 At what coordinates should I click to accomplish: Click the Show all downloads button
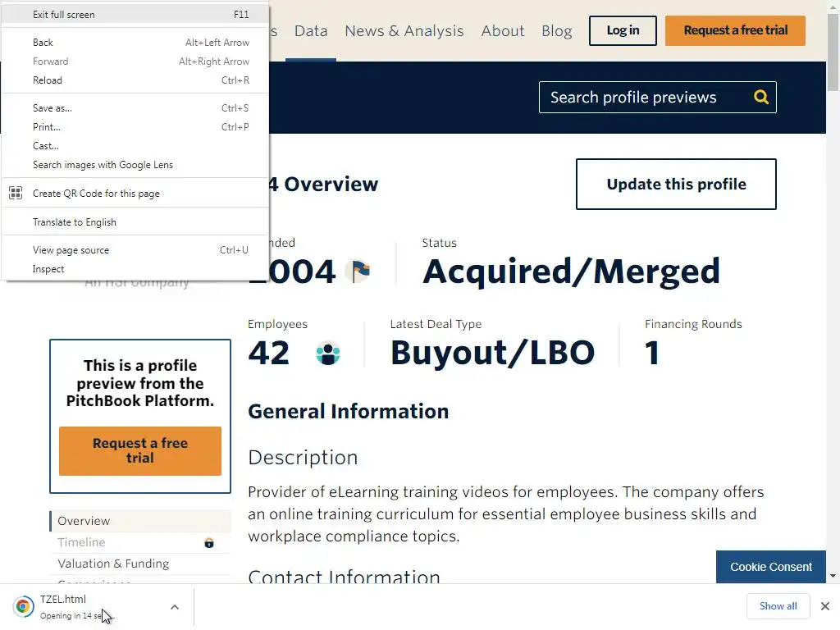(x=778, y=606)
